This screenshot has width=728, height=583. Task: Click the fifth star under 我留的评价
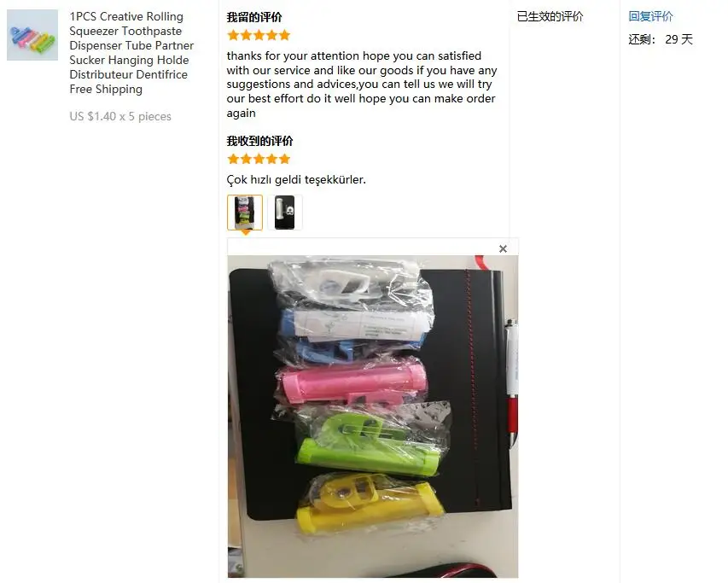pos(284,35)
